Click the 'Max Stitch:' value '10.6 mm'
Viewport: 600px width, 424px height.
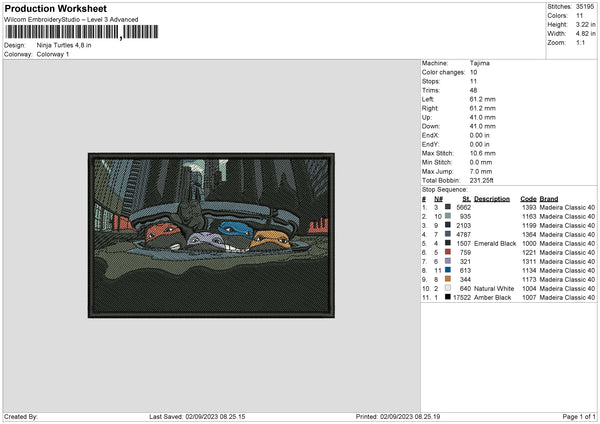pos(483,153)
